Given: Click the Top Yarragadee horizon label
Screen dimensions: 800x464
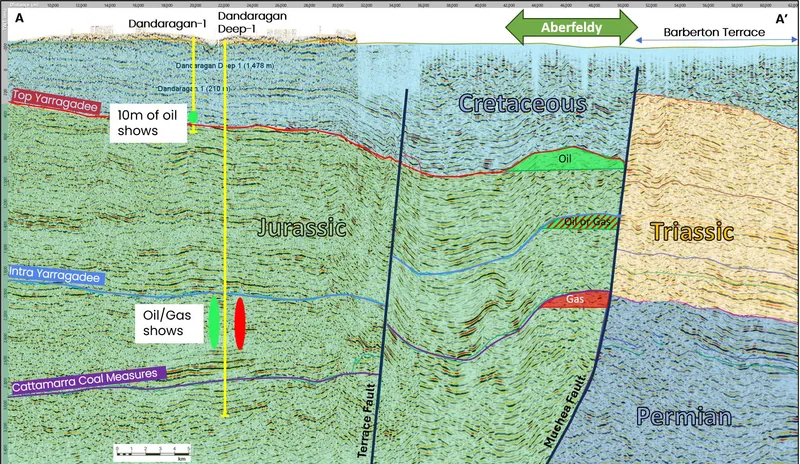Looking at the screenshot, I should (x=55, y=101).
